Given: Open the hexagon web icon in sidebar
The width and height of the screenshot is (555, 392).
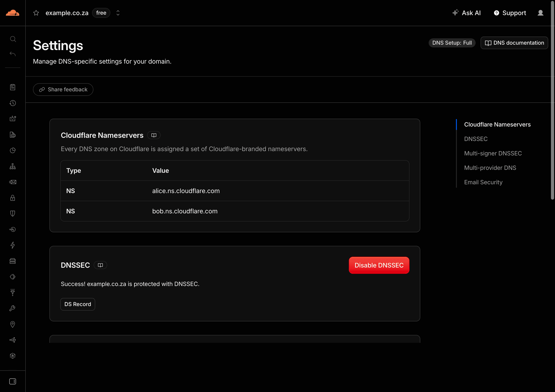Looking at the screenshot, I should point(13,356).
